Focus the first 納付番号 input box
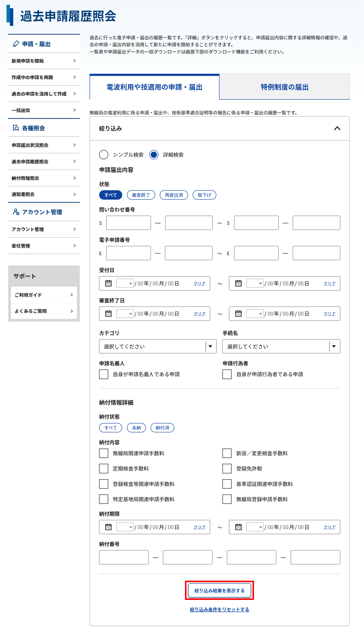 coord(124,557)
